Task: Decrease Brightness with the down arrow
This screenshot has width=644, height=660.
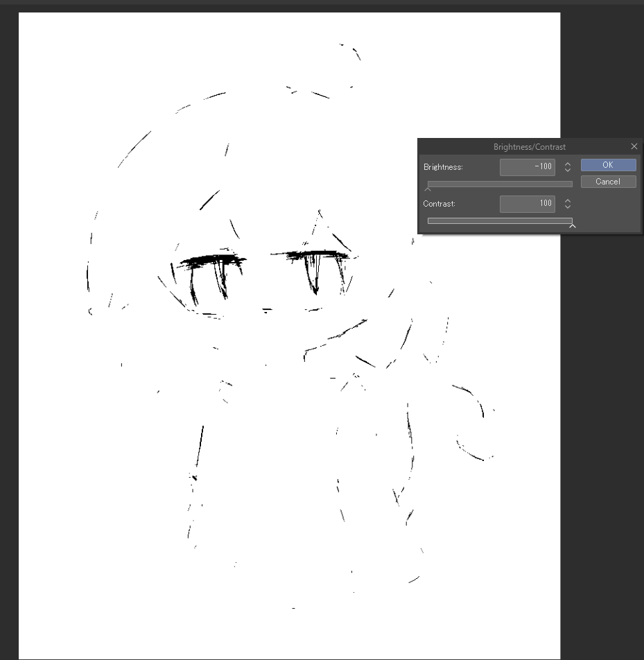Action: point(567,170)
